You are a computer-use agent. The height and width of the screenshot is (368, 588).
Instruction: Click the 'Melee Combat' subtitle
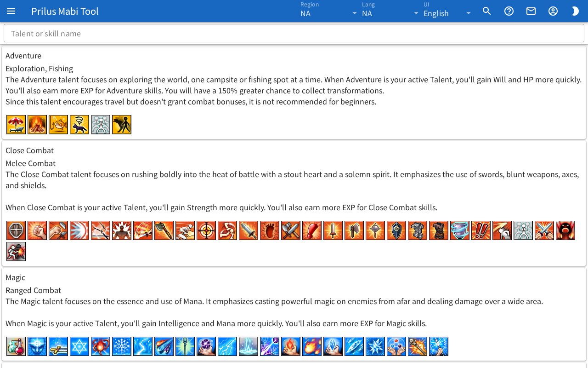point(30,163)
